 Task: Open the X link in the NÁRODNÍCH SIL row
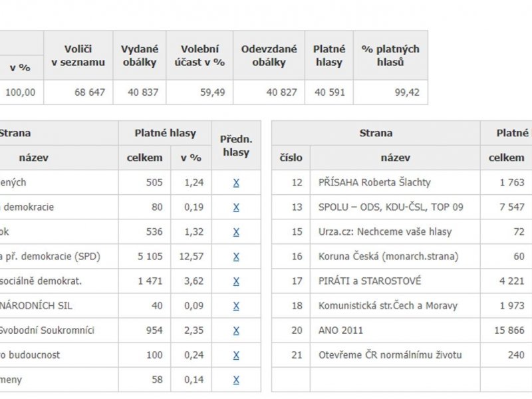point(236,306)
